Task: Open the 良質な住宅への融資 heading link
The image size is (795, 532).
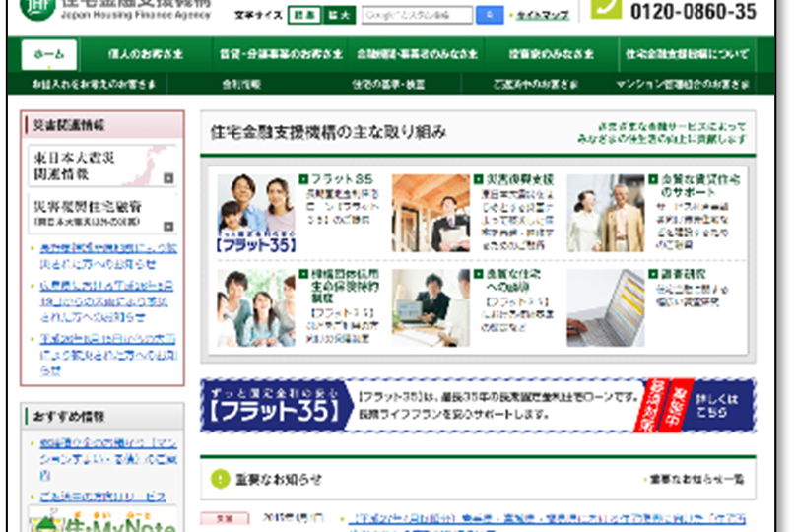Action: [x=513, y=280]
